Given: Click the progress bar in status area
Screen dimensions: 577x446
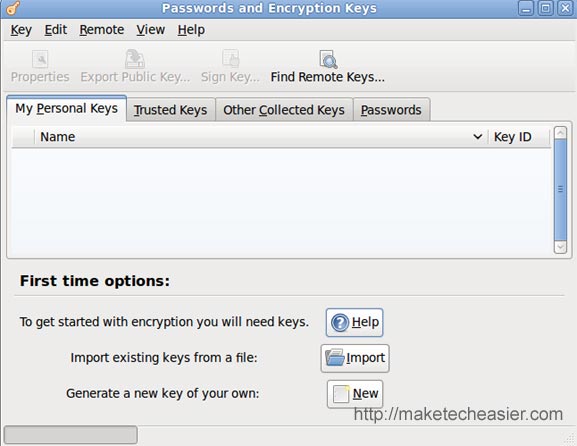Looking at the screenshot, I should 71,435.
